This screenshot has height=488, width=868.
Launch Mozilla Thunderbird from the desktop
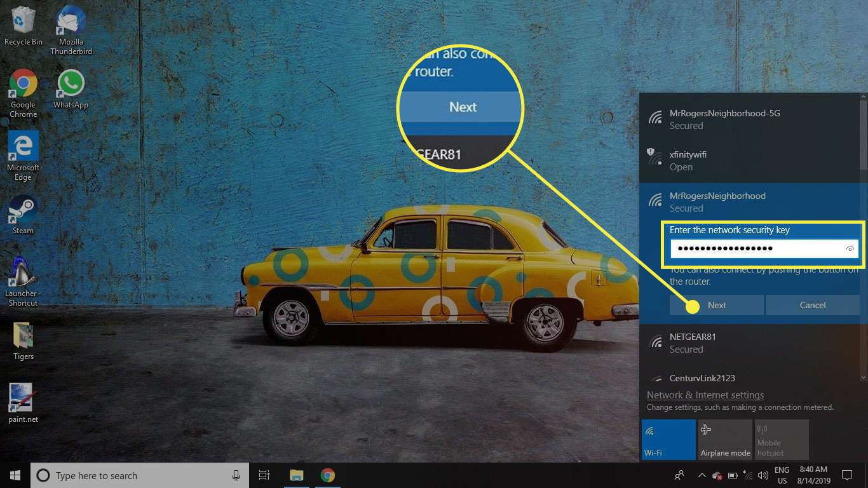pos(71,30)
